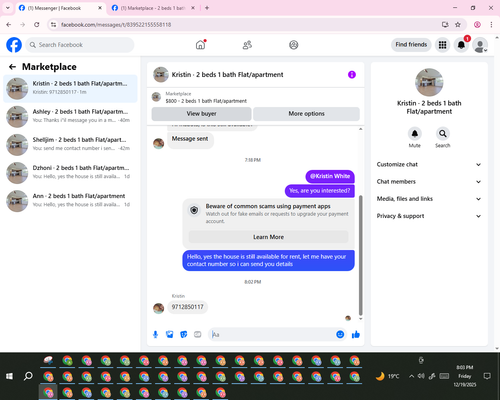500x400 pixels.
Task: Click the @Kristin White mention bubble
Action: (x=330, y=176)
